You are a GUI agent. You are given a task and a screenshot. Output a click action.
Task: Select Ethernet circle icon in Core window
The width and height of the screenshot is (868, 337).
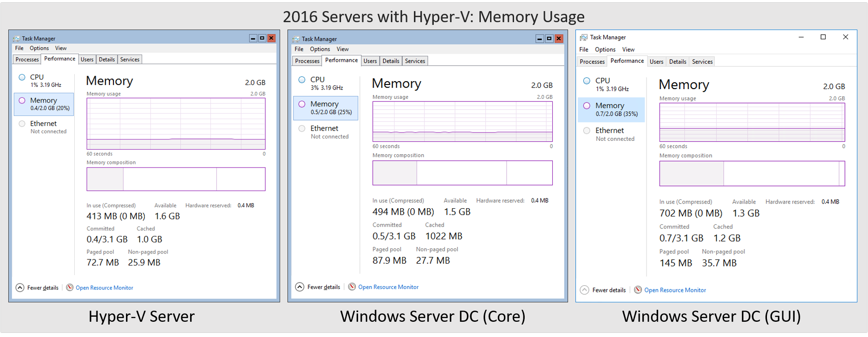(302, 128)
